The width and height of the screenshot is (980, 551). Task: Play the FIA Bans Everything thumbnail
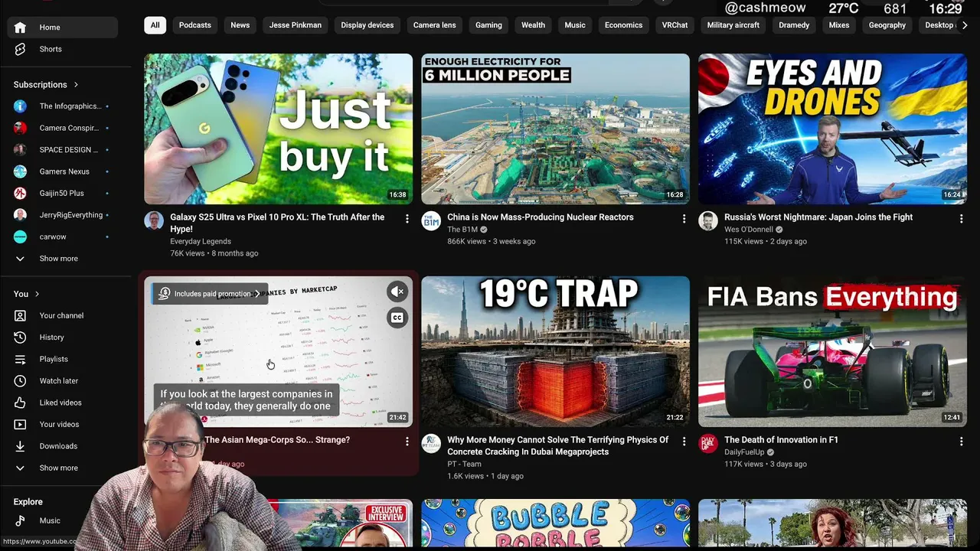click(832, 351)
